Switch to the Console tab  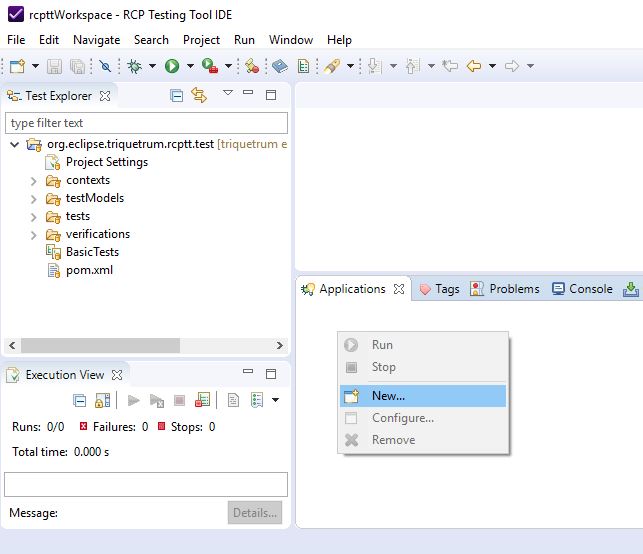[582, 289]
